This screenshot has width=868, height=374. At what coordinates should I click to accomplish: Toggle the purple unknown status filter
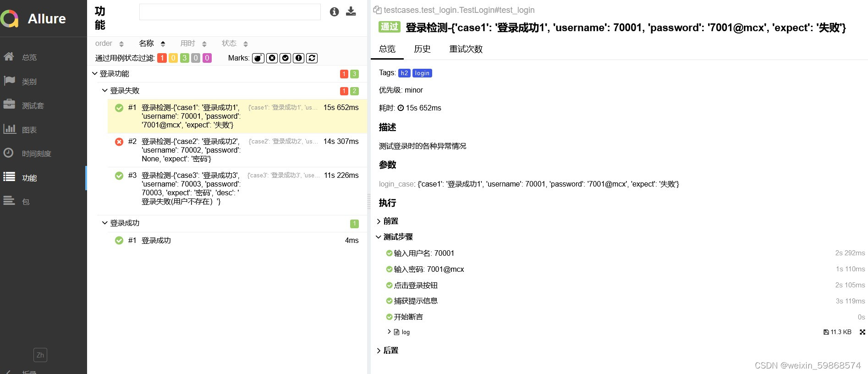(x=207, y=58)
